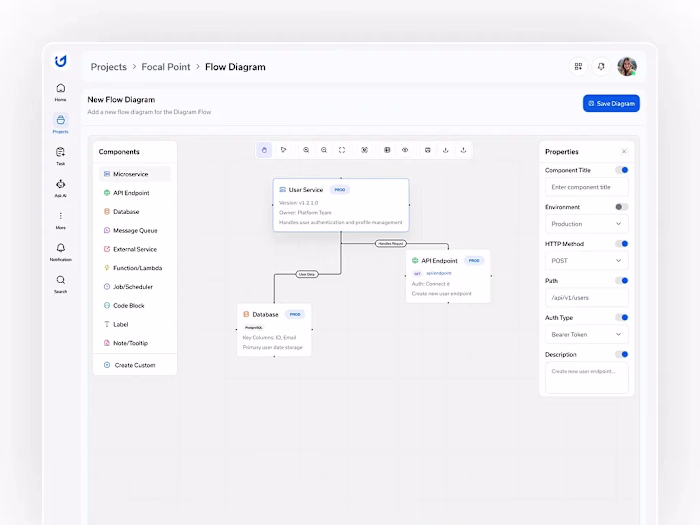Open the POST HTTP method dropdown
This screenshot has height=525, width=700.
[x=587, y=261]
